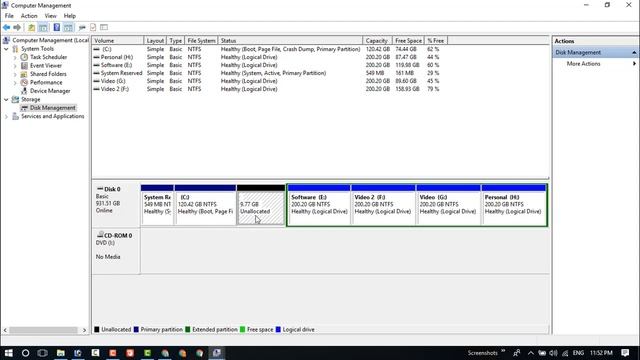Select Performance in the tree

tap(46, 82)
